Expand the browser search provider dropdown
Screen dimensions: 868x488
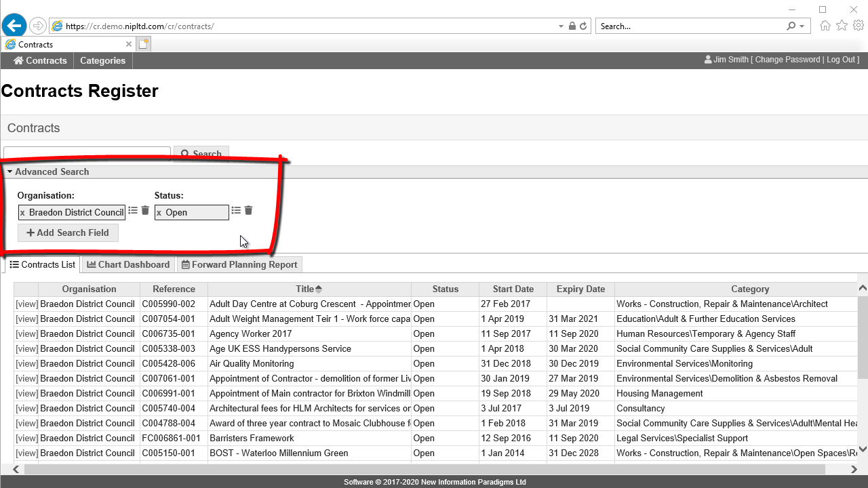[x=802, y=26]
